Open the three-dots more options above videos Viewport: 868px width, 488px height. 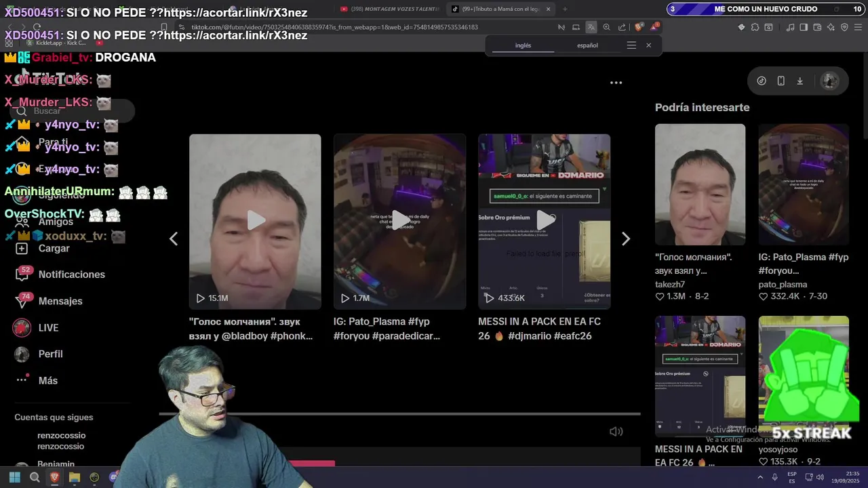[616, 83]
